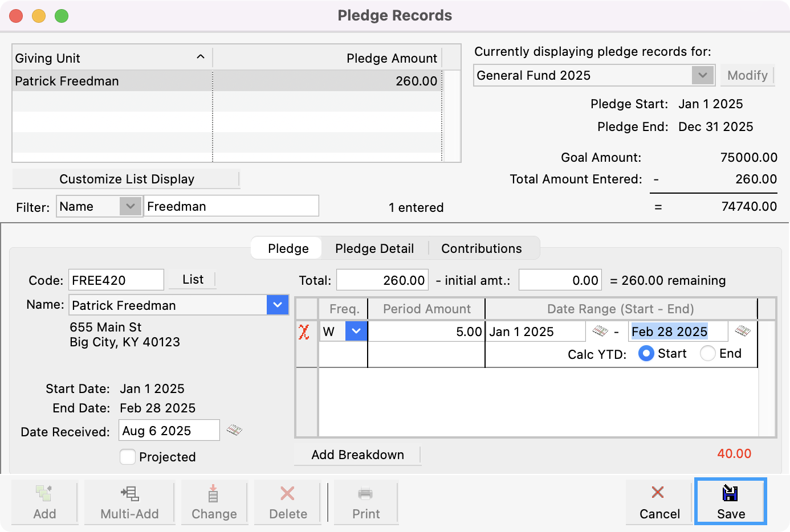The height and width of the screenshot is (532, 790).
Task: Switch to the Pledge Detail tab
Action: point(374,248)
